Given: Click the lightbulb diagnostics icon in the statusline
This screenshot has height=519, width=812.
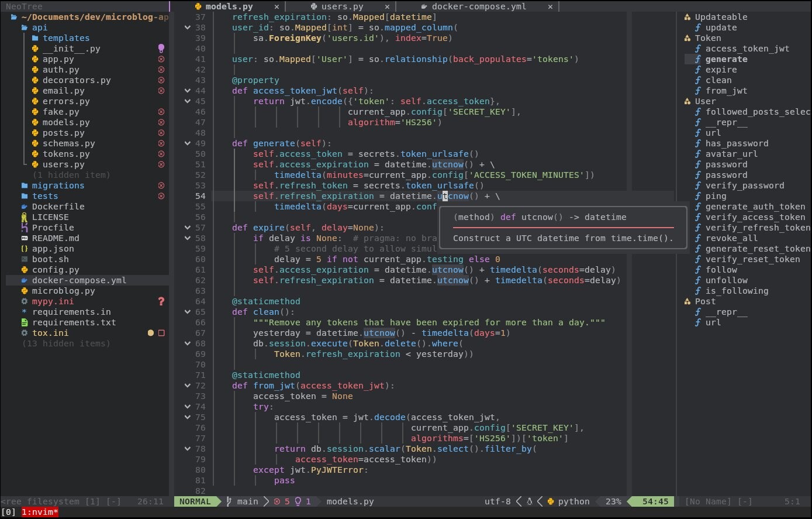Looking at the screenshot, I should tap(298, 501).
